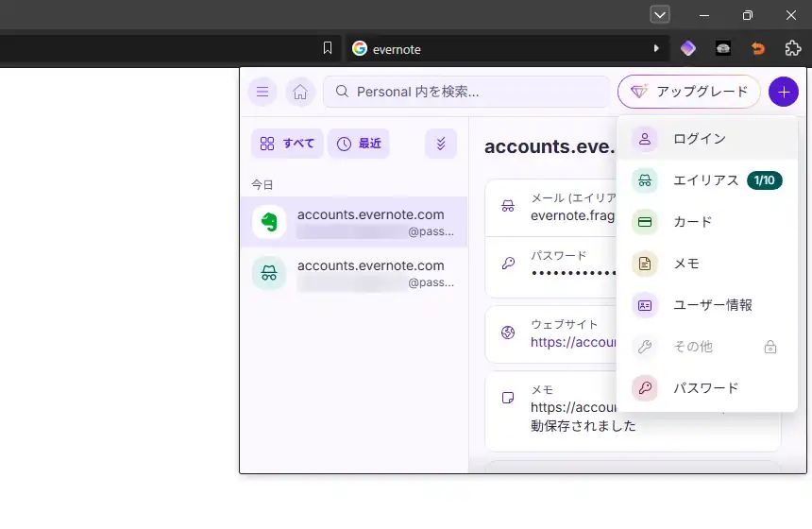Click the purple plus create button
This screenshot has height=529, width=812.
coord(783,92)
